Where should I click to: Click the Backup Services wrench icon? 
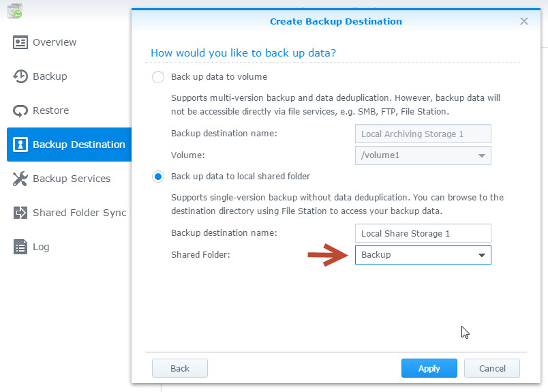(20, 179)
